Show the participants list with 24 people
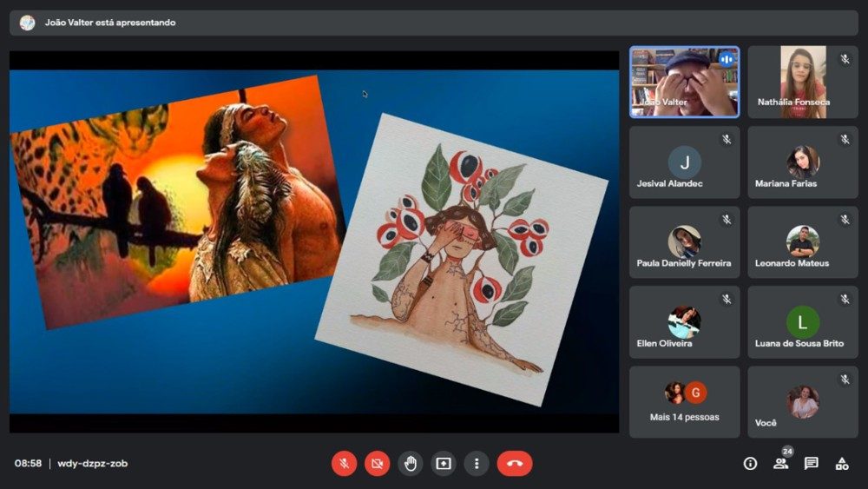 pos(781,463)
